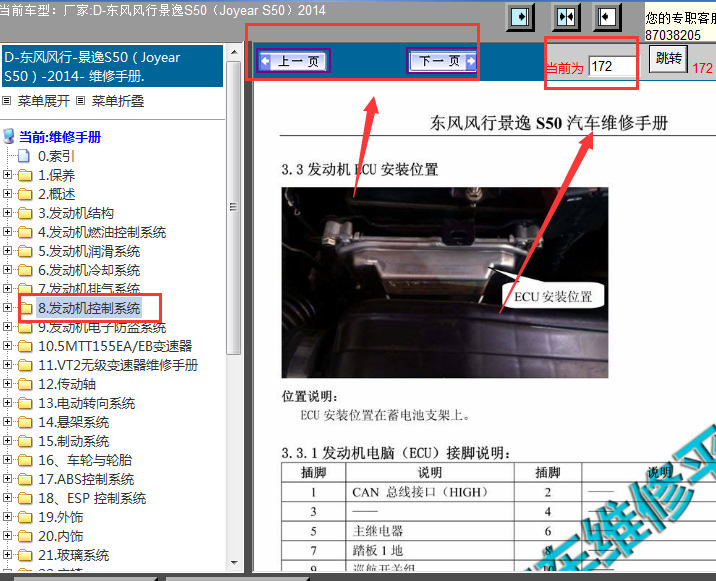This screenshot has width=716, height=581.
Task: Select 16、车轮与轮胎 tree item
Action: [x=85, y=460]
